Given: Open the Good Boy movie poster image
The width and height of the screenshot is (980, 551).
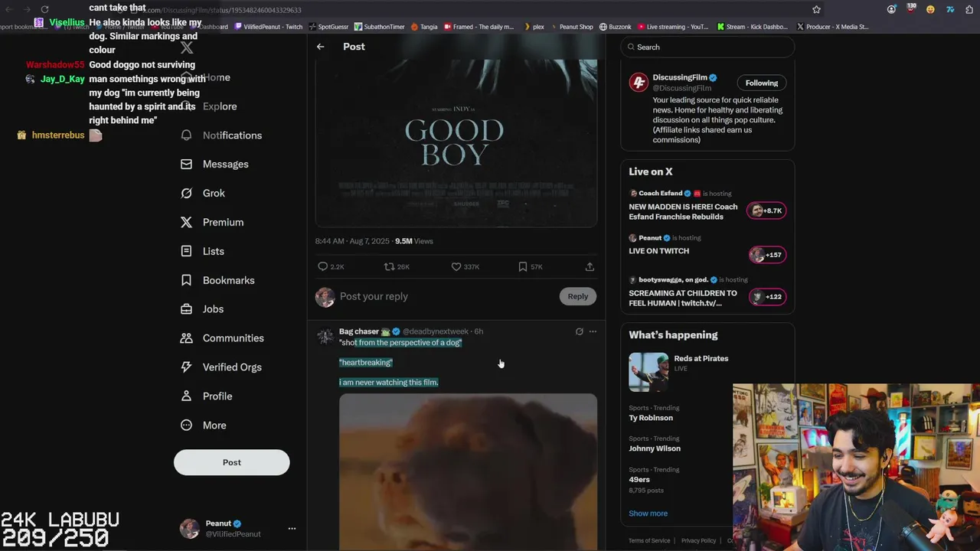Looking at the screenshot, I should (456, 143).
